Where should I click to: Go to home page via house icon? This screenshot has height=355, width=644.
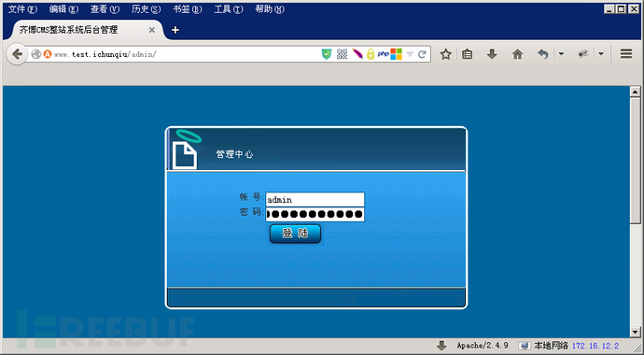(517, 54)
